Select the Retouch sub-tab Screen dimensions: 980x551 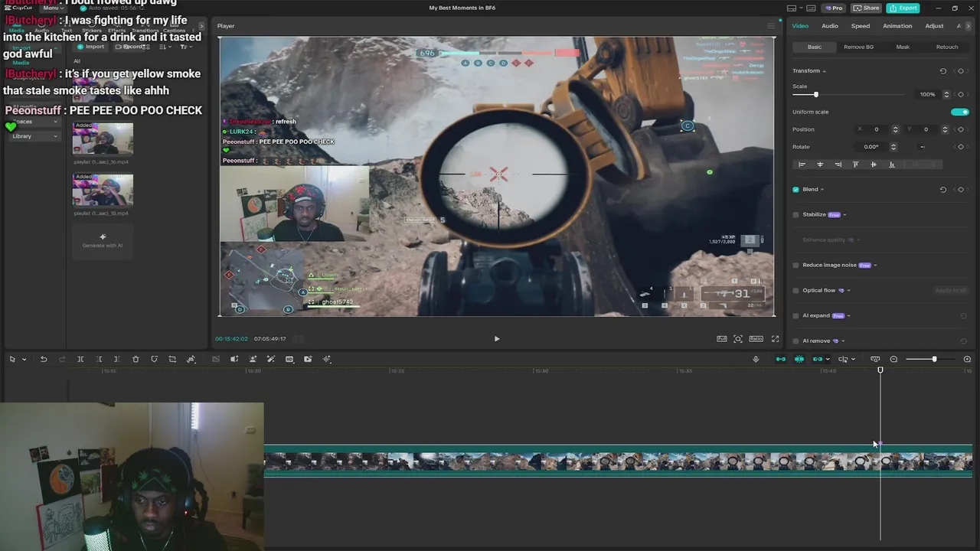pos(947,47)
